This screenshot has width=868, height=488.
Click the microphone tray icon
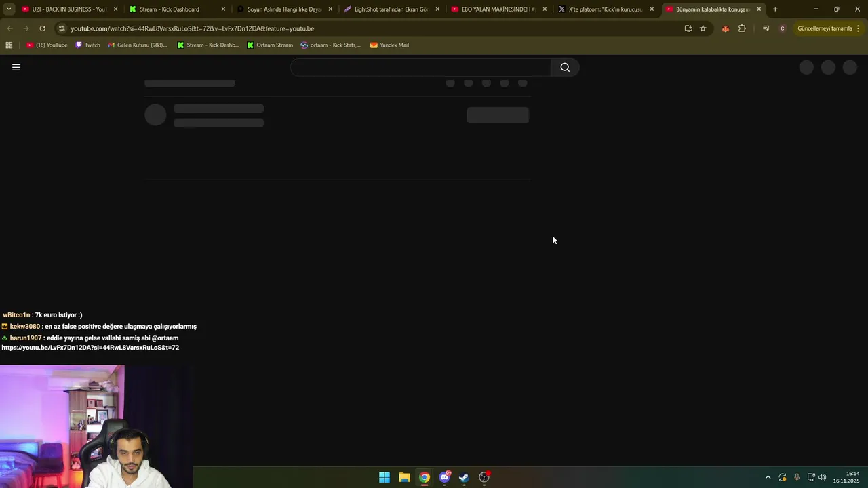tap(797, 477)
